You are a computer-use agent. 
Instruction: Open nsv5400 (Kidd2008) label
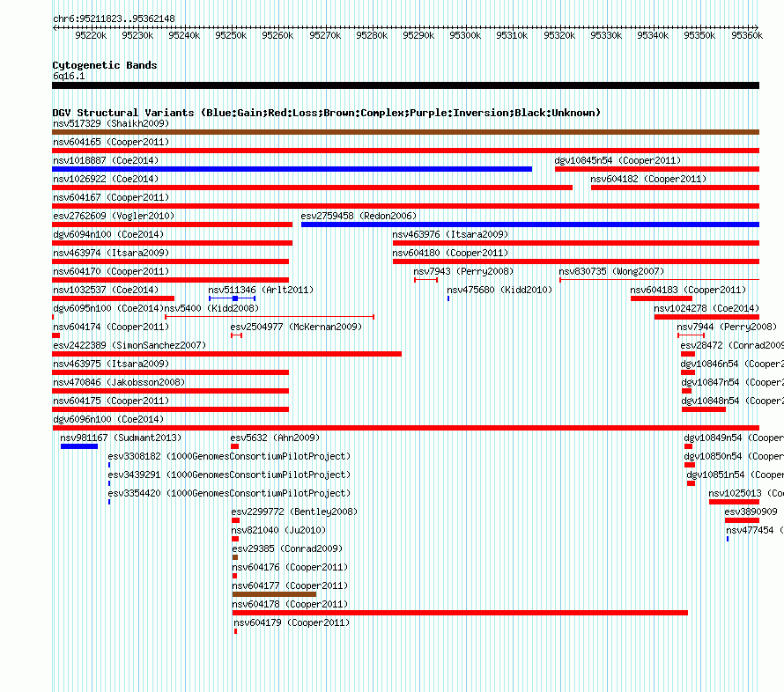tap(211, 308)
